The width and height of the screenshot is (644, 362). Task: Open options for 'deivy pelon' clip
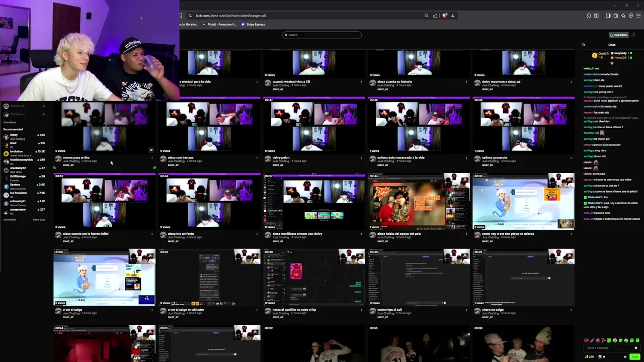361,158
